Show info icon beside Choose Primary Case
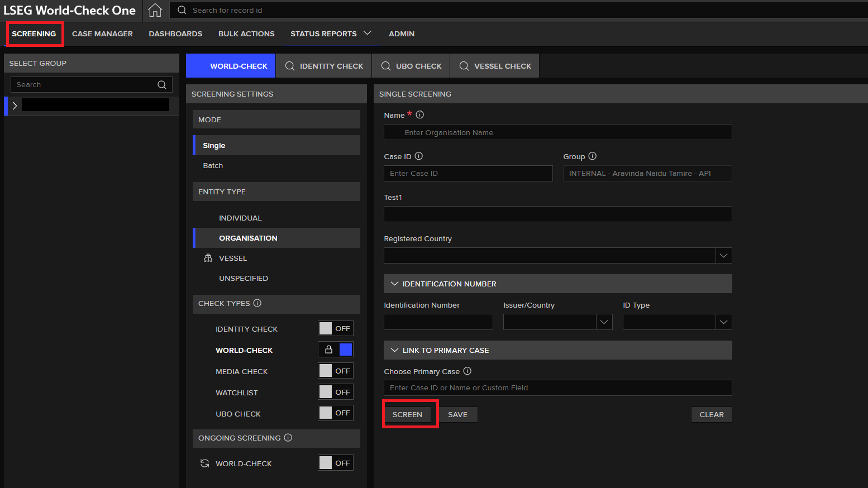Viewport: 868px width, 488px height. click(x=468, y=371)
